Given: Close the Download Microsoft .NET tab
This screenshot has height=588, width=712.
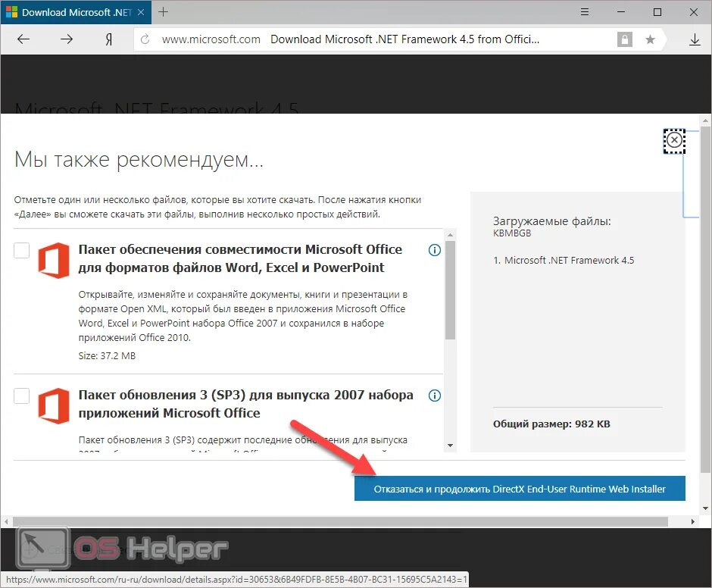Looking at the screenshot, I should coord(141,12).
